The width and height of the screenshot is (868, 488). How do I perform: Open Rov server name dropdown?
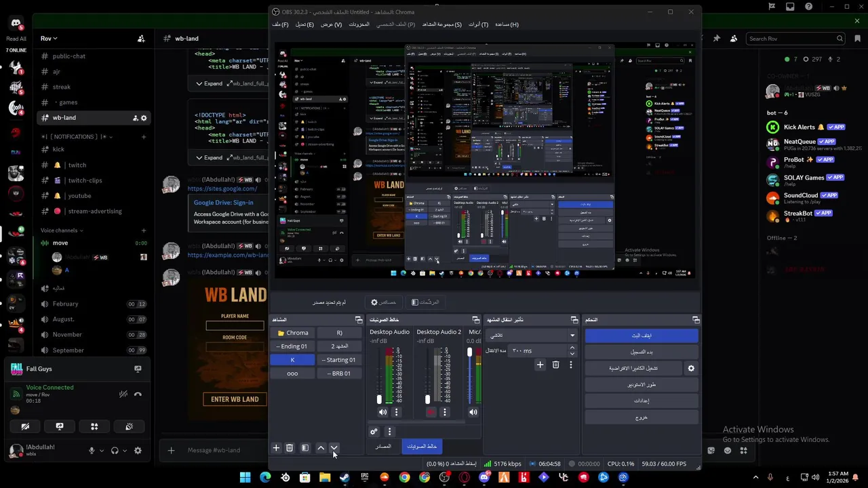(49, 39)
